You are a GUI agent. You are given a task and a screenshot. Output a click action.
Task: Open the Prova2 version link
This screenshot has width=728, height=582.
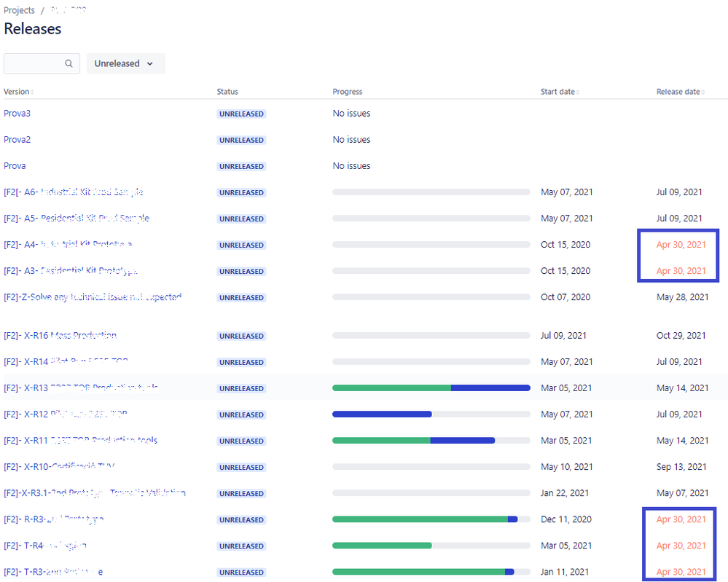click(x=17, y=140)
